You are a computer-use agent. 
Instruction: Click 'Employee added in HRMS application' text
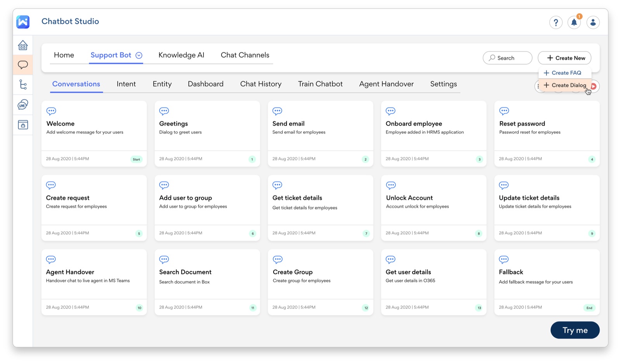pyautogui.click(x=425, y=132)
